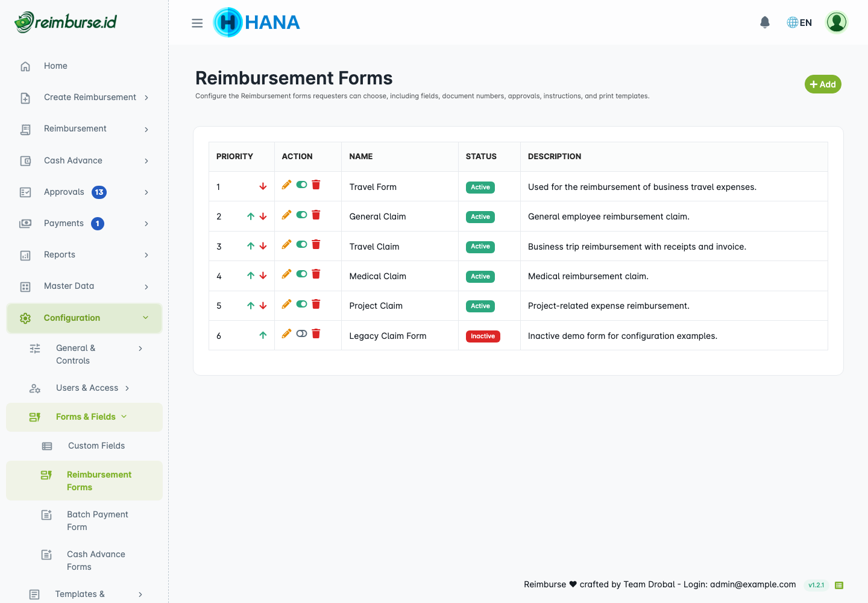Open the EN language selector
Screen dimensions: 868x603
799,22
